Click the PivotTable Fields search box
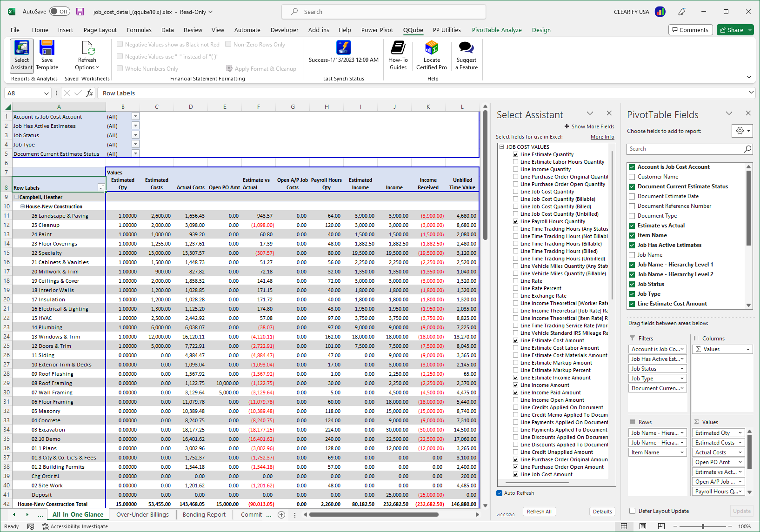This screenshot has width=760, height=532. click(684, 149)
